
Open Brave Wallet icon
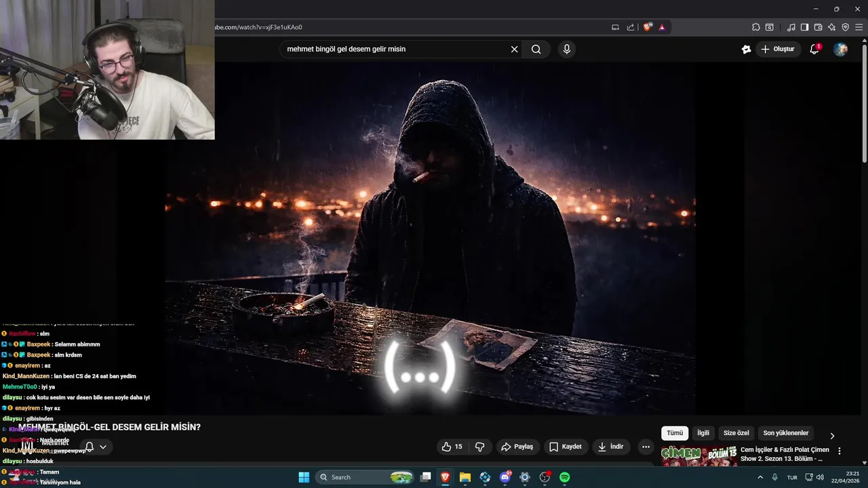point(818,27)
